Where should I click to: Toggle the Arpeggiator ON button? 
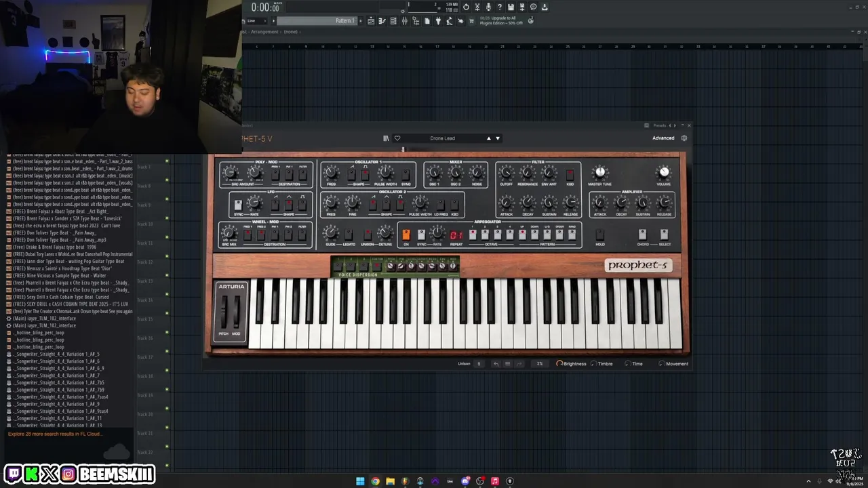pos(406,235)
